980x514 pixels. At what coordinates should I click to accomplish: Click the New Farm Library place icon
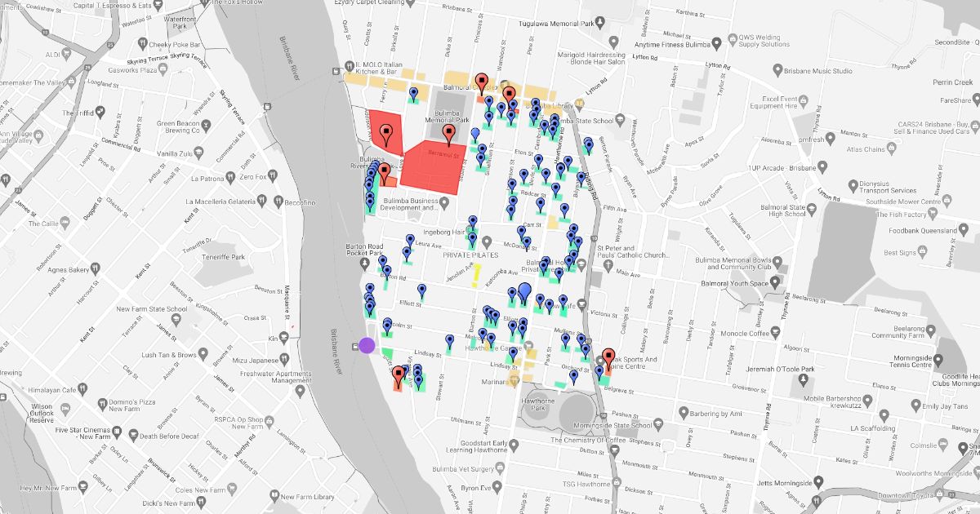pyautogui.click(x=273, y=497)
